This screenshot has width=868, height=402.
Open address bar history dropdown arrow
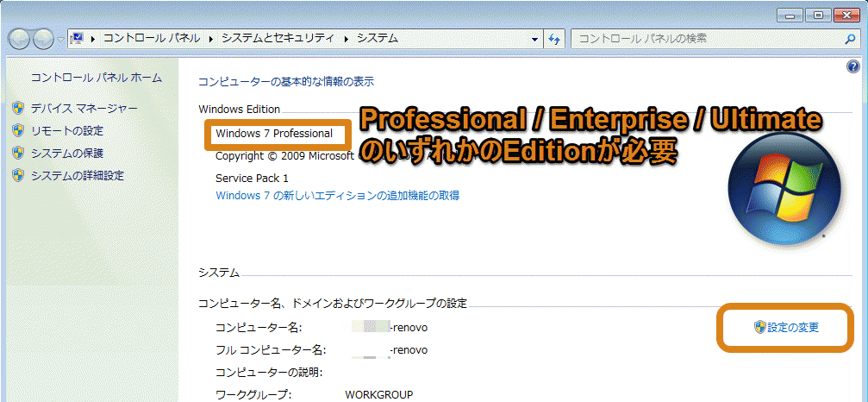click(x=534, y=40)
